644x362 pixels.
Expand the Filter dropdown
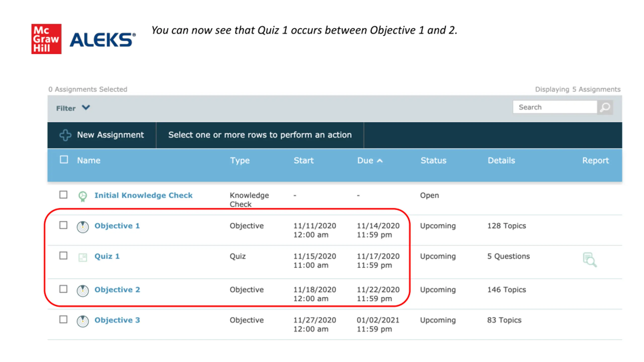tap(73, 108)
